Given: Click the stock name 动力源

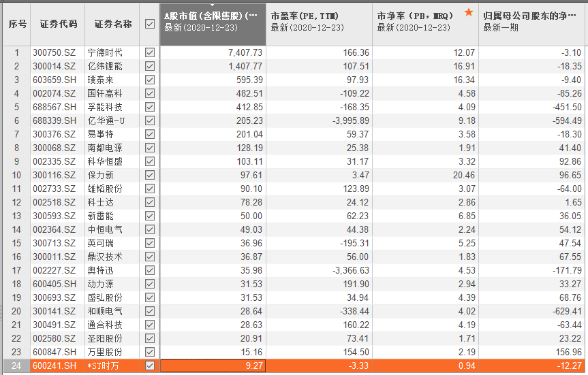Looking at the screenshot, I should 101,284.
